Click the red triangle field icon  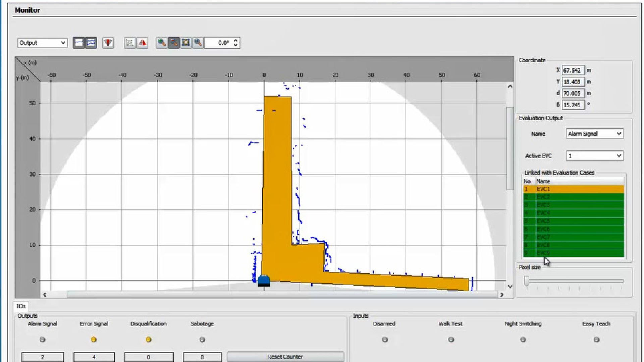pos(142,43)
